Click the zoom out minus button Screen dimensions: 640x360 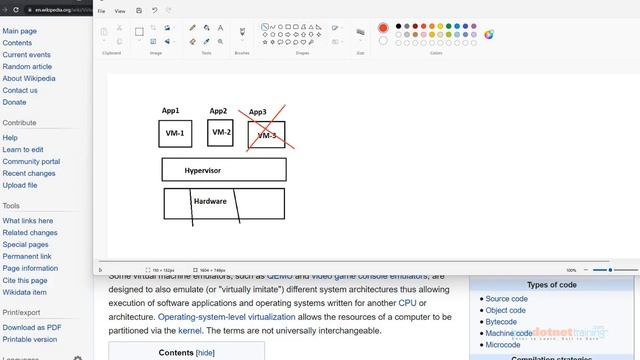(586, 270)
